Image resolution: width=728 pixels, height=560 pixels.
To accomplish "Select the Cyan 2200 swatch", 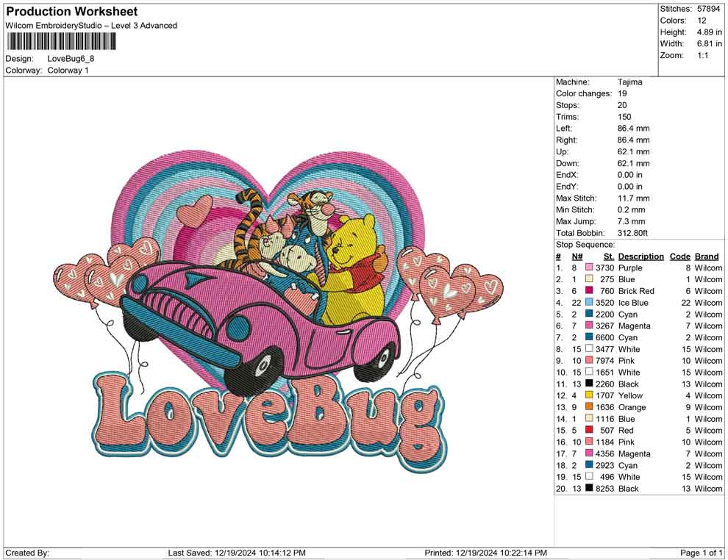I will (x=589, y=314).
